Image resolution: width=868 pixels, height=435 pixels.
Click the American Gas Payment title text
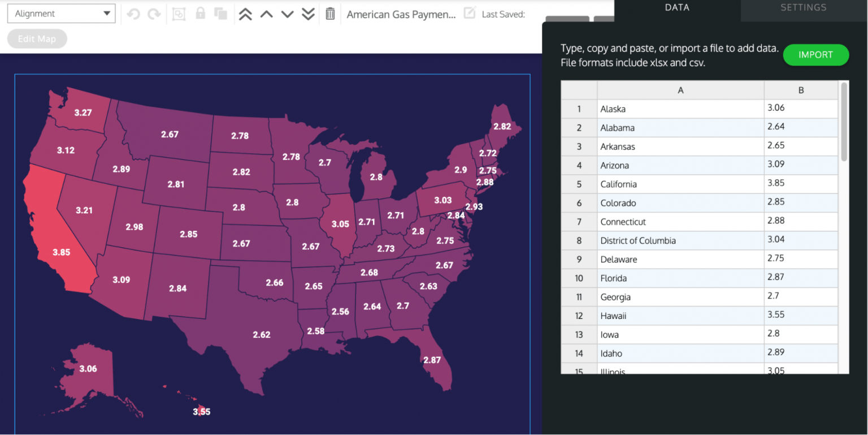[401, 14]
